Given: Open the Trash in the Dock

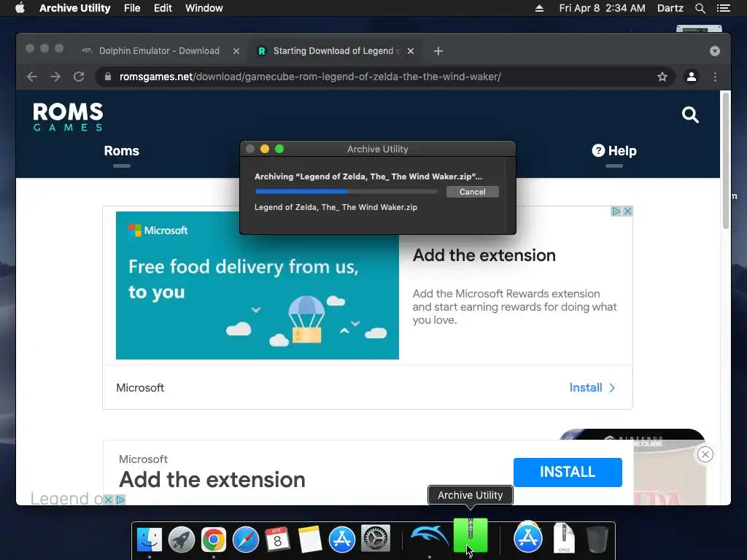Looking at the screenshot, I should click(597, 540).
